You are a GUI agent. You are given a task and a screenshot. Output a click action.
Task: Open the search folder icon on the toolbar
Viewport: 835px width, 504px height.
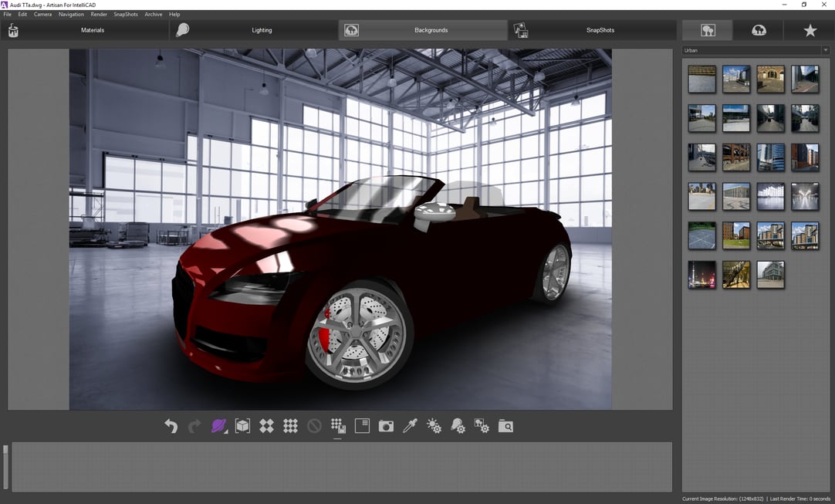(x=505, y=425)
